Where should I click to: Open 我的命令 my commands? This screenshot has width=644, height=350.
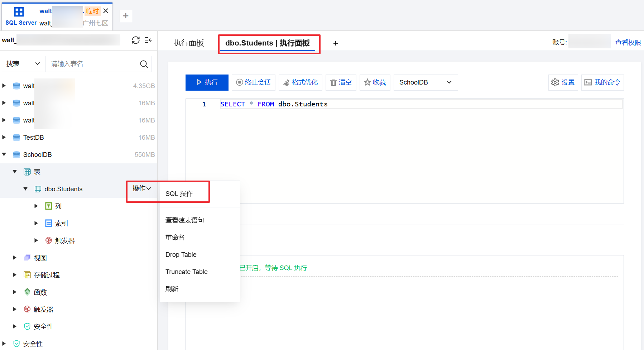(x=602, y=82)
